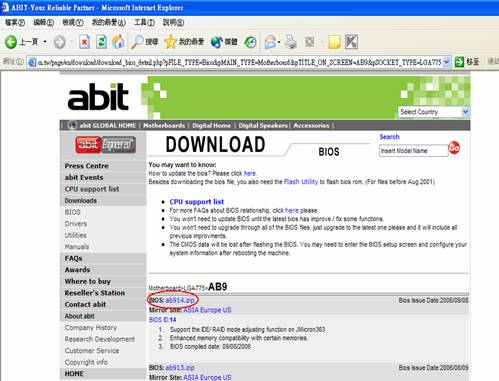Open the Mail envelope toolbar icon
This screenshot has width=499, height=381.
270,42
